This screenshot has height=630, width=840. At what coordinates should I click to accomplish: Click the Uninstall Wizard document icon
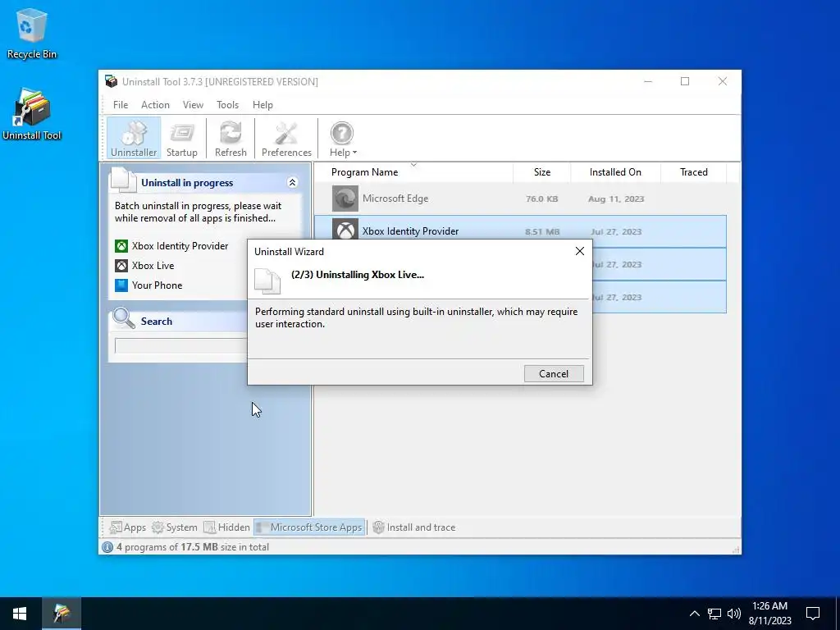coord(267,281)
